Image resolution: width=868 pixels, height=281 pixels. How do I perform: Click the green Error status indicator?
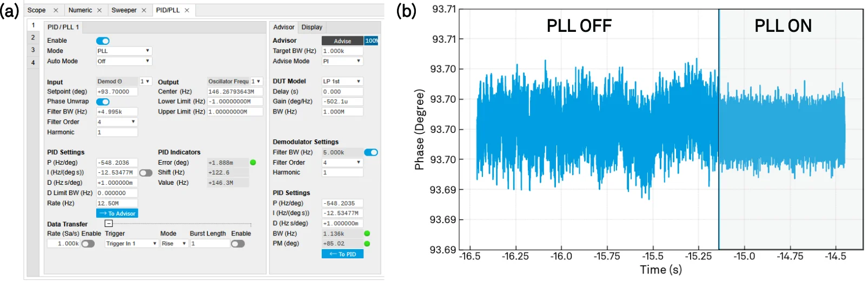pos(253,162)
